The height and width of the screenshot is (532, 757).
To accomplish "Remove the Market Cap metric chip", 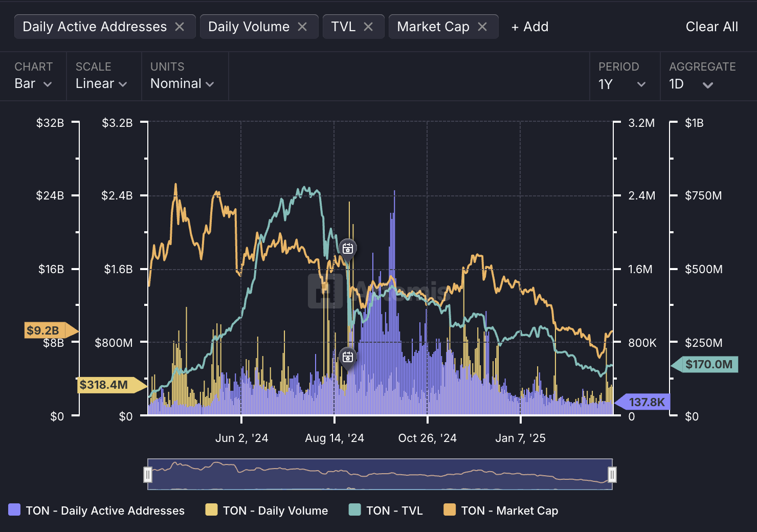I will pyautogui.click(x=482, y=27).
